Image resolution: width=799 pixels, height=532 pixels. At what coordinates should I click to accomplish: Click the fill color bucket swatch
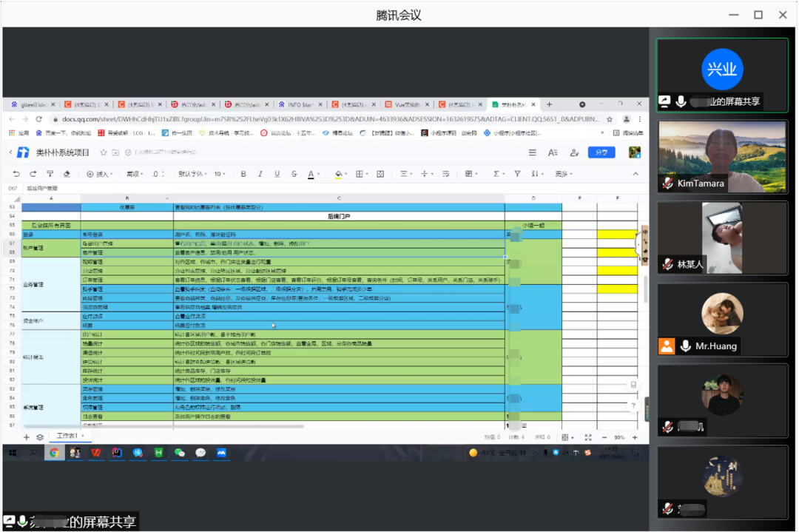(x=338, y=175)
